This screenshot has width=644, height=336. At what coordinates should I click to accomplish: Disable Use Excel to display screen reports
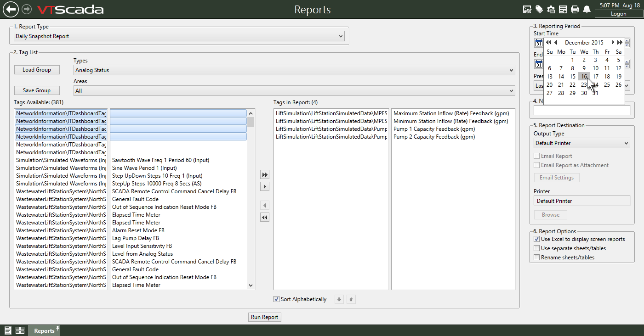click(536, 239)
